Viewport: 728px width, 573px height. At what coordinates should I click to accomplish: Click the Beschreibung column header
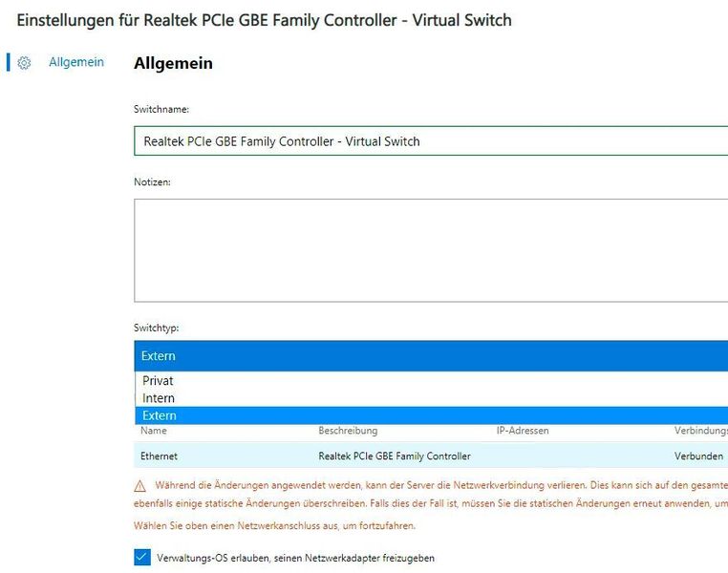click(348, 431)
